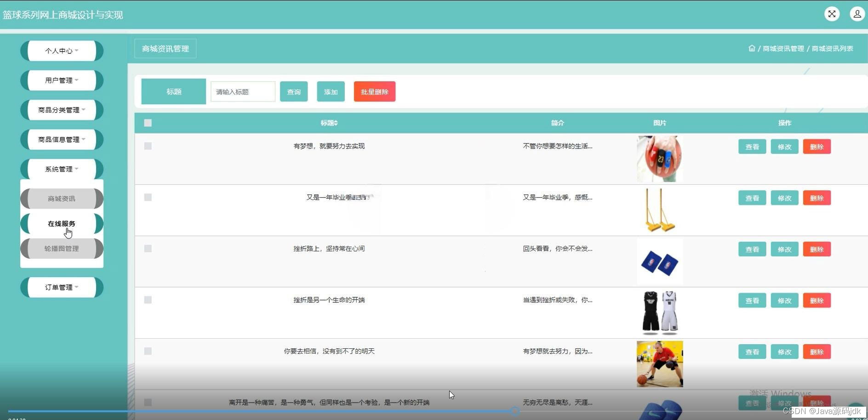Check the row '挫折路上，坚持常在心间'

click(148, 248)
